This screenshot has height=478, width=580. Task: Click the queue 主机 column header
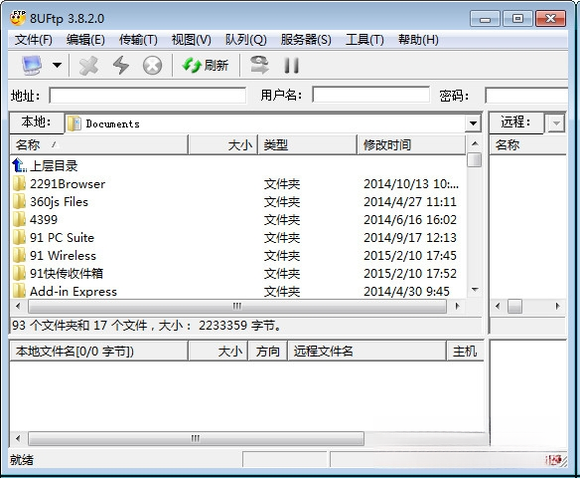465,351
